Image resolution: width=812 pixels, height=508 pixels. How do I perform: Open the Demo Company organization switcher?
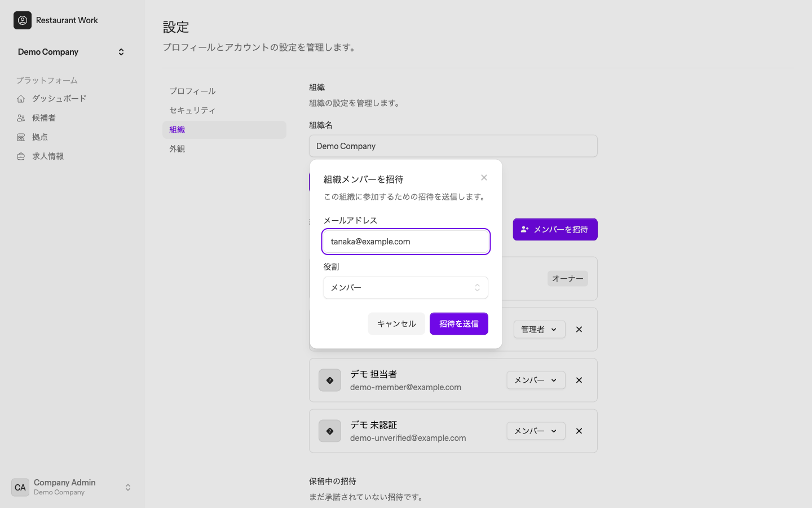pos(72,52)
